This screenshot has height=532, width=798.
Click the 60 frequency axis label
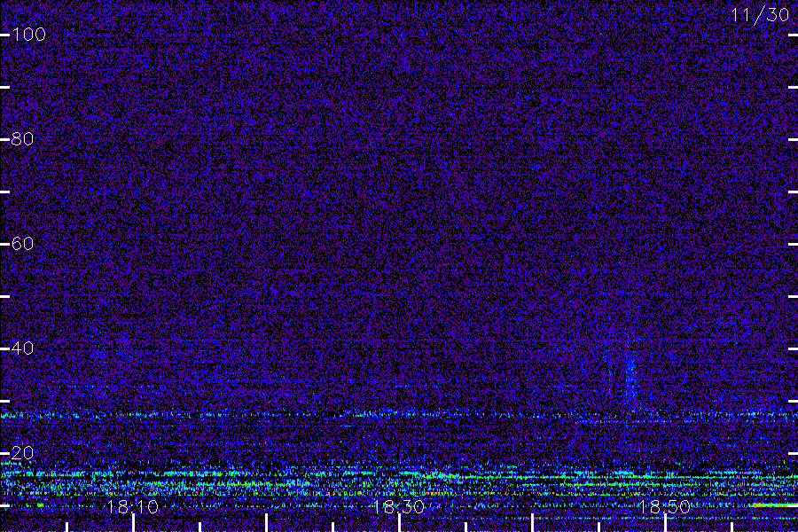22,244
